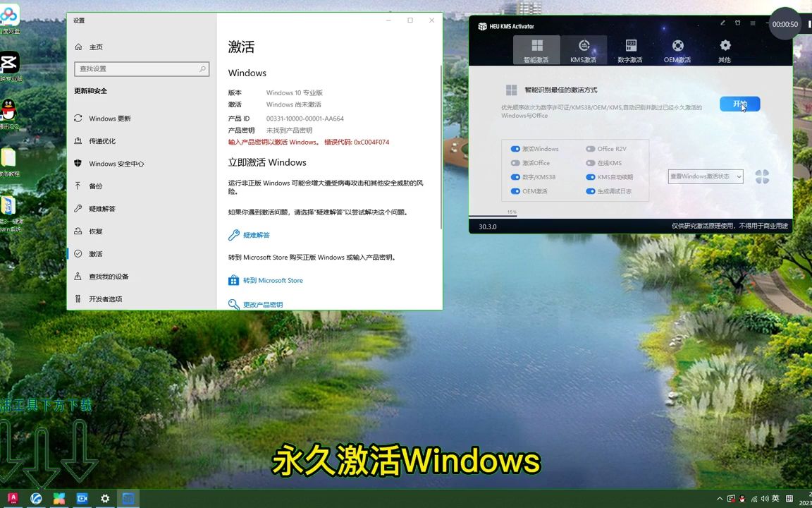Click the 更改产品密钥 link

(263, 304)
